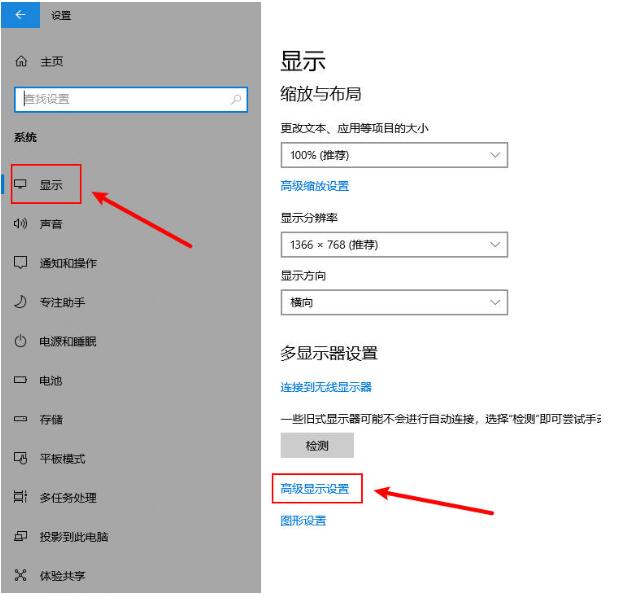The image size is (619, 596).
Task: Click the 系统 section heading
Action: pos(25,137)
